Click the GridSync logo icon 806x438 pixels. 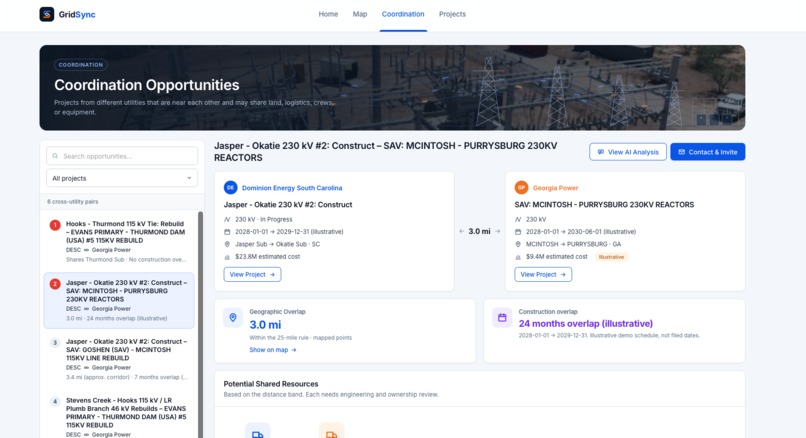[47, 14]
